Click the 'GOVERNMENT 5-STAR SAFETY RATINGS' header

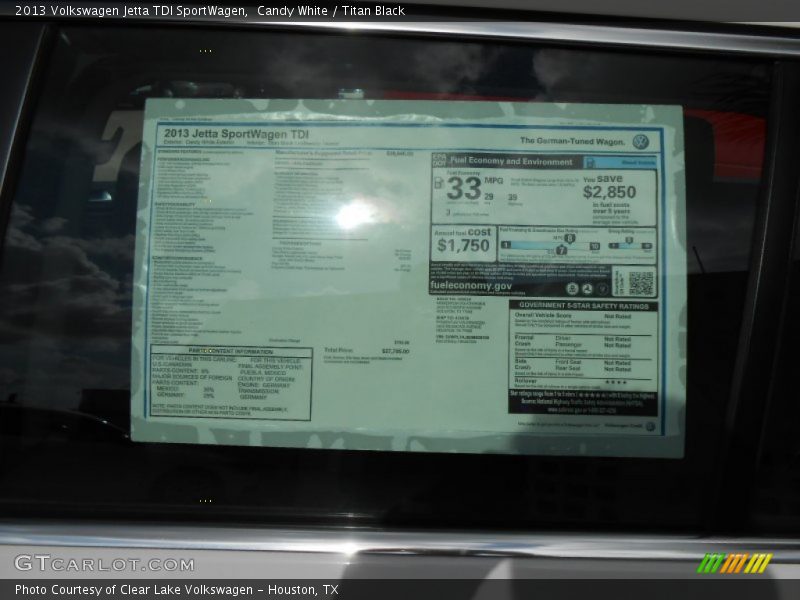pos(584,306)
